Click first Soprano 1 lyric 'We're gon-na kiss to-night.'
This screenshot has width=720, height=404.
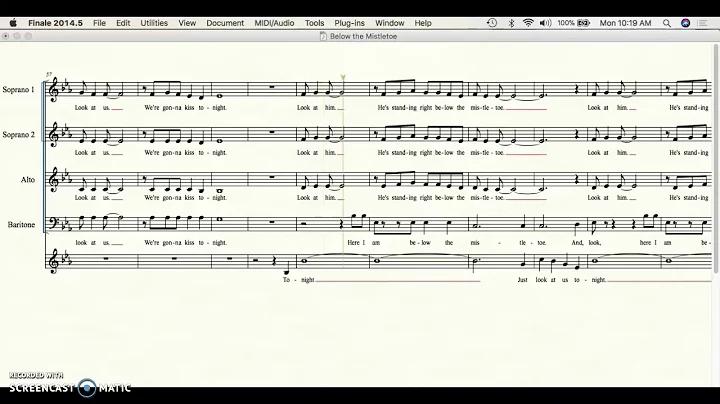click(x=186, y=107)
